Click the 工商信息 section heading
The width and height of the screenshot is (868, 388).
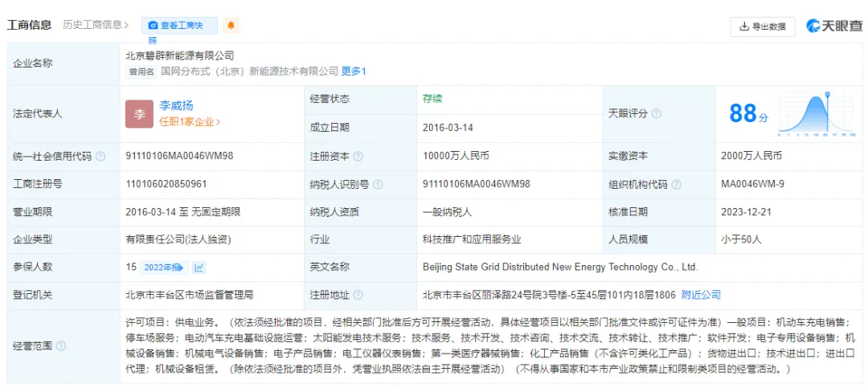click(29, 25)
